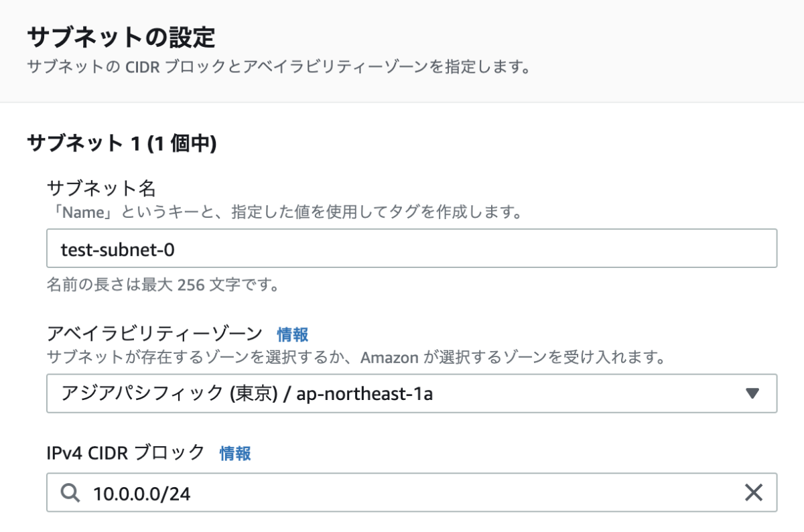Click the サブネット 1 (1 個中) heading
The image size is (804, 532).
[121, 143]
